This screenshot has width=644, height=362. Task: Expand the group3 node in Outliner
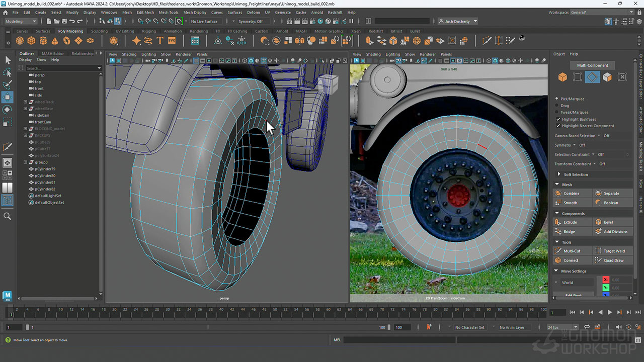(x=25, y=162)
